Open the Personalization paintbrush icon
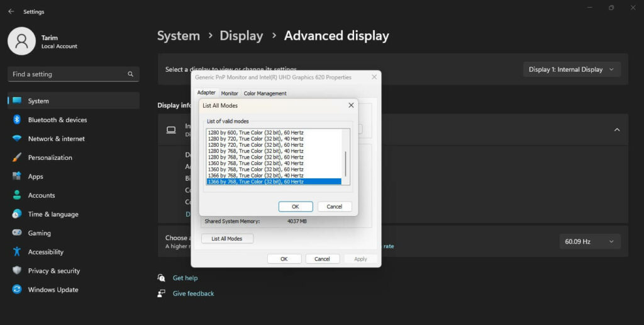Screen dimensions: 644x325 17,157
